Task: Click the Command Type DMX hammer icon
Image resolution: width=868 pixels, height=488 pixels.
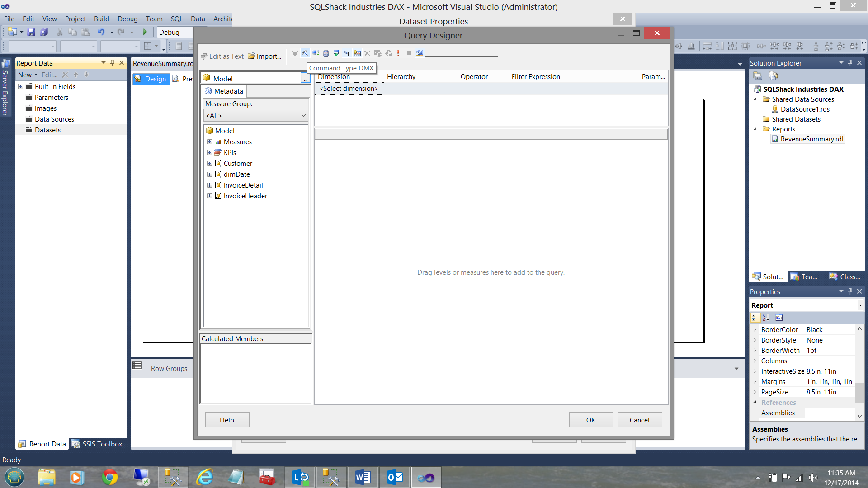Action: (x=305, y=53)
